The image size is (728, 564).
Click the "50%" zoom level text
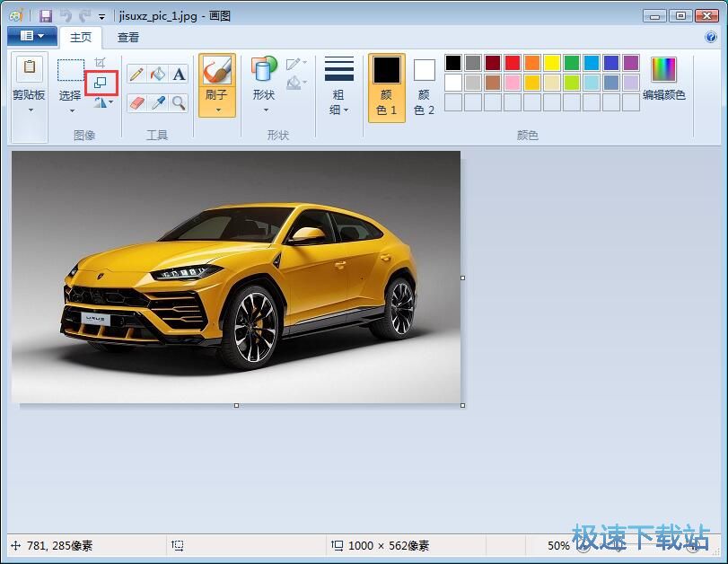tap(558, 545)
